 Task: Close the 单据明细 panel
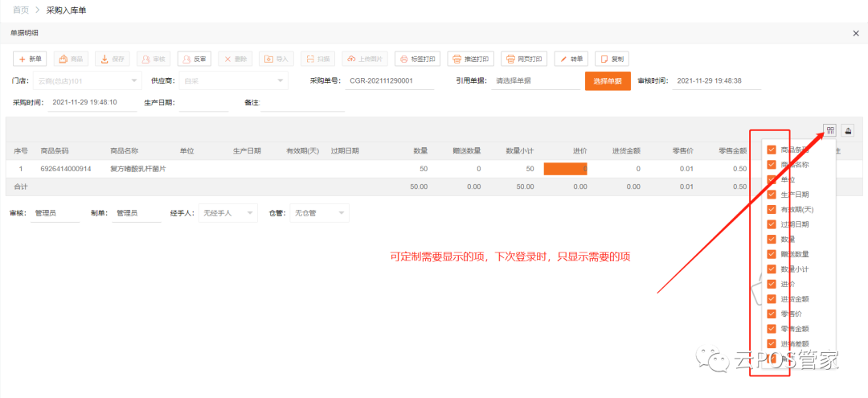point(856,34)
